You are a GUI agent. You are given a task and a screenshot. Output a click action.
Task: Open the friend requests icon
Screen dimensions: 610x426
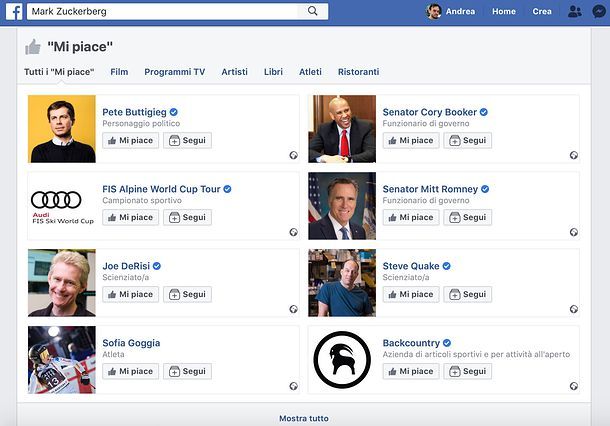pos(575,12)
